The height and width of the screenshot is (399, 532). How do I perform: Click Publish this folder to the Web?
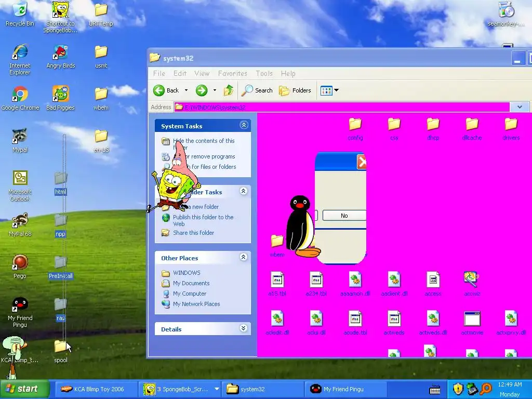pos(203,220)
